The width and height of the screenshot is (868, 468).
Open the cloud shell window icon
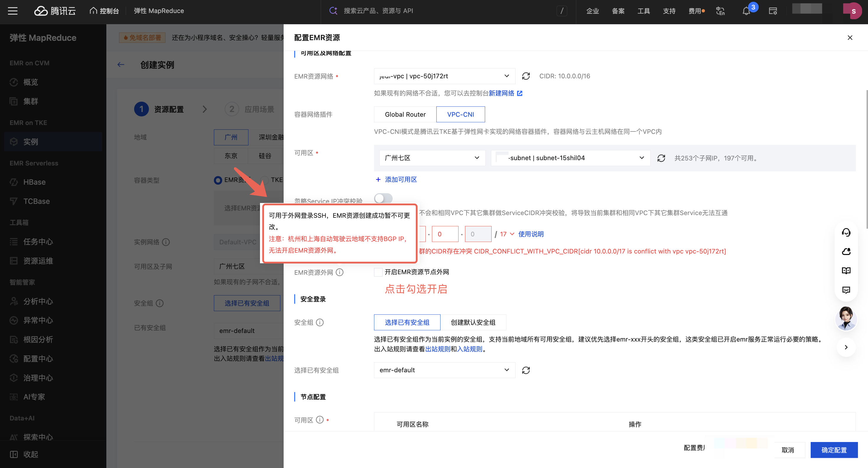coord(773,11)
